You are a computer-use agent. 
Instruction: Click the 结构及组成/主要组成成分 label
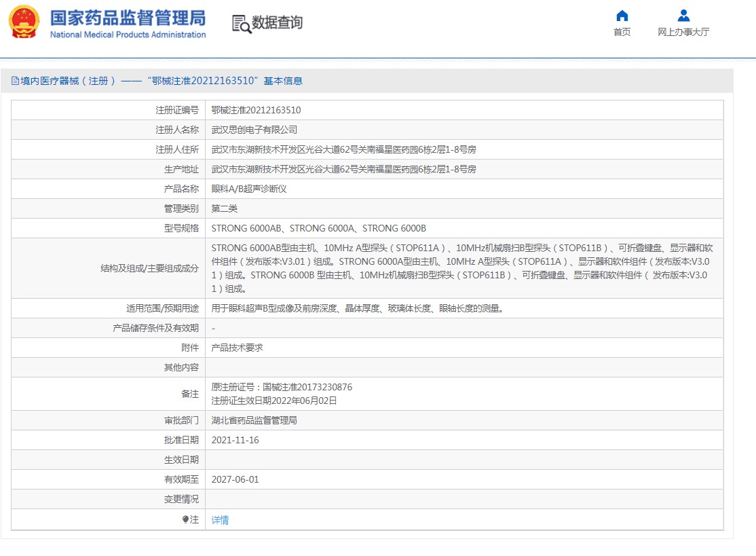[x=149, y=268]
